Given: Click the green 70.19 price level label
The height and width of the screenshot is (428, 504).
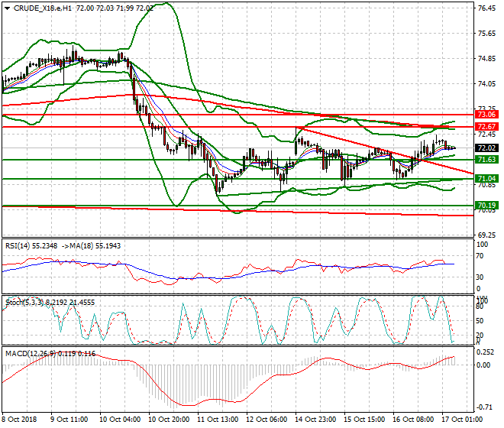Looking at the screenshot, I should pos(486,206).
